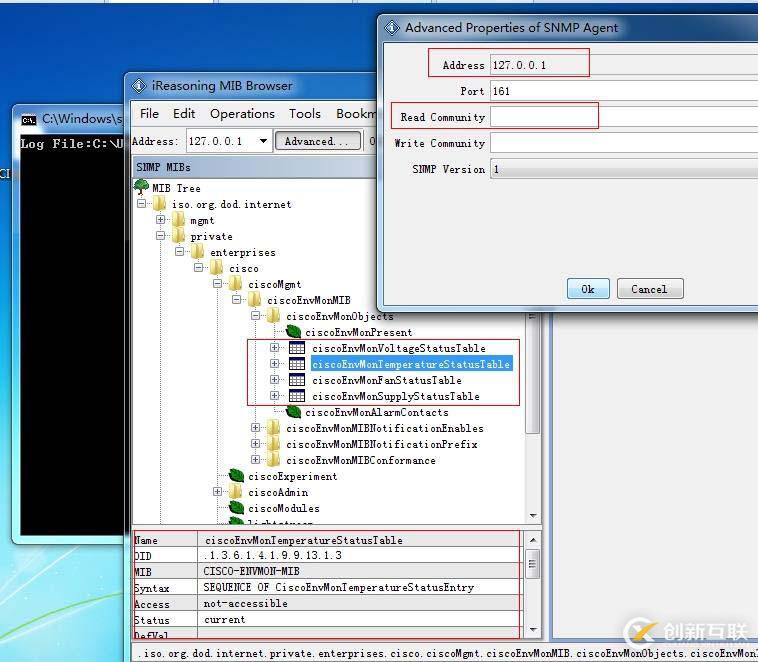The height and width of the screenshot is (662, 758).
Task: Click the iReasoning MIB Browser title icon
Action: (139, 86)
